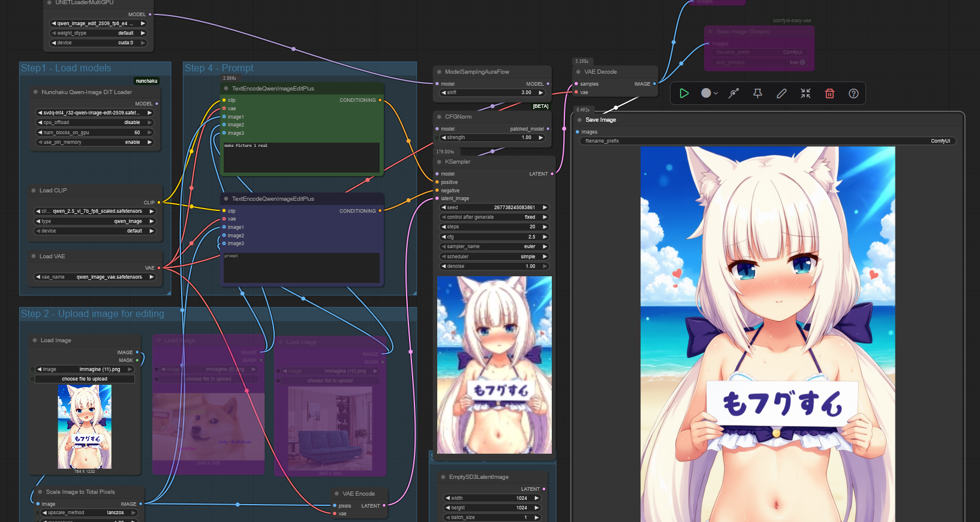Click the bypassed sofa room image thumbnail
This screenshot has height=522, width=980.
330,429
